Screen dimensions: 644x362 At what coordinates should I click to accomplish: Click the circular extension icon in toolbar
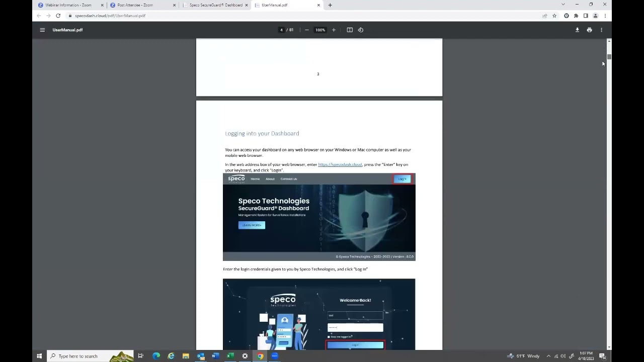click(x=567, y=16)
